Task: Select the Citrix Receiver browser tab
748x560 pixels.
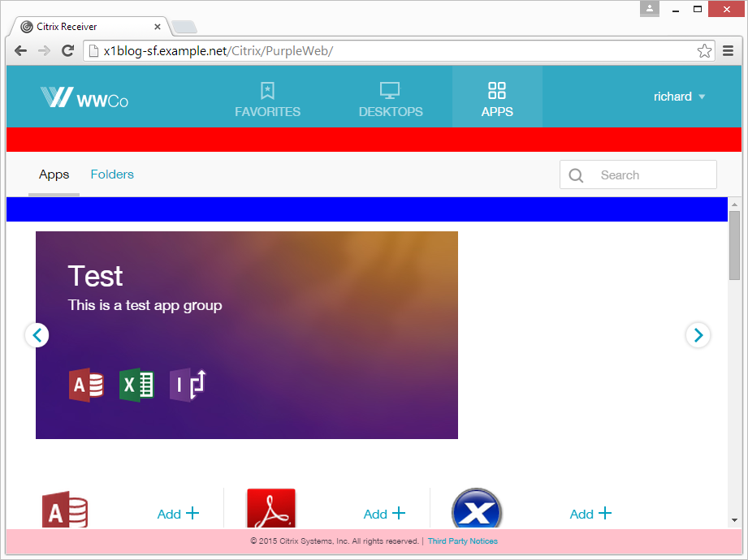Action: point(91,27)
